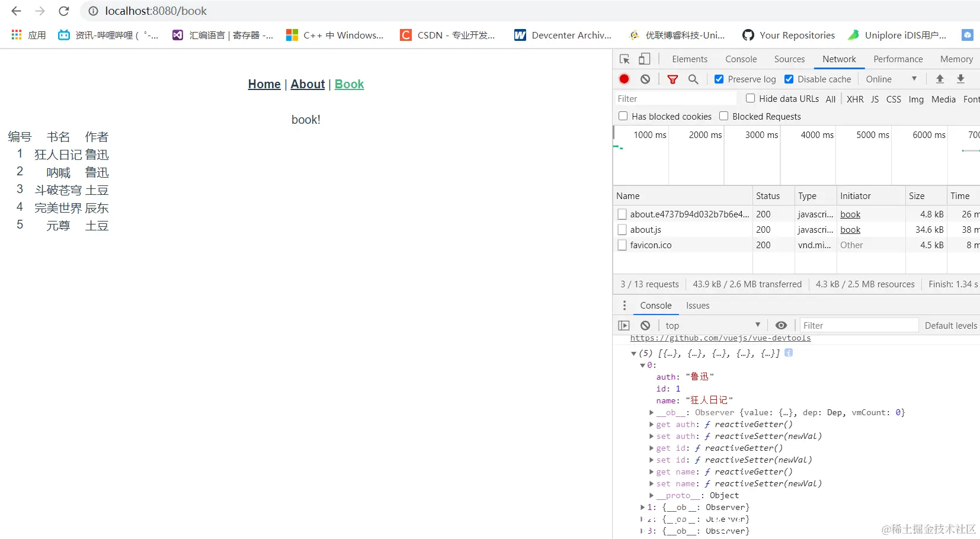Click the 5000 ms network timeline marker
The image size is (980, 539).
(873, 135)
